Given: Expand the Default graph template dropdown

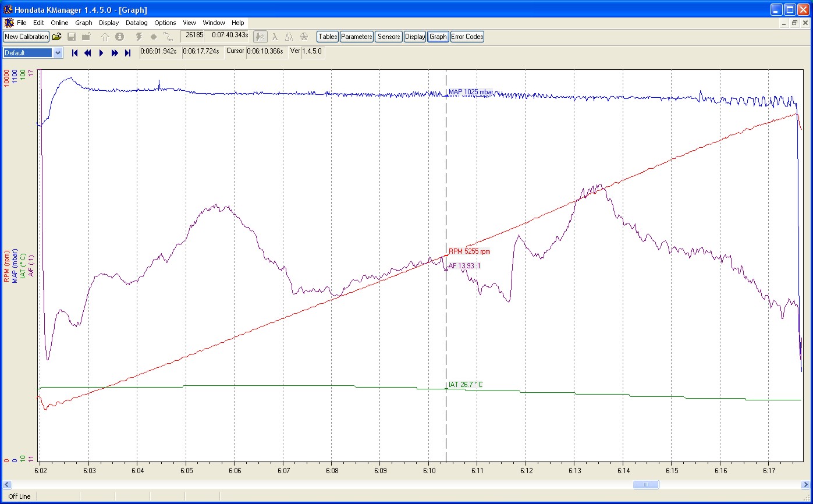Looking at the screenshot, I should coord(58,53).
